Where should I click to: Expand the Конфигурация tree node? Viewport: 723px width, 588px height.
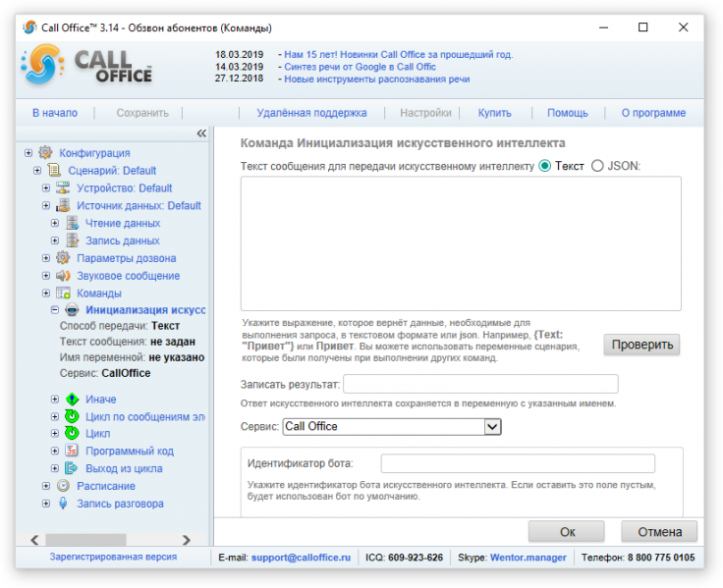tap(28, 152)
